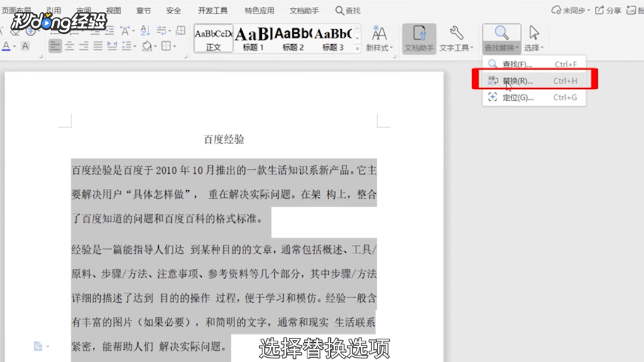The height and width of the screenshot is (362, 644).
Task: Expand the 选择 dropdown arrow
Action: (x=542, y=48)
